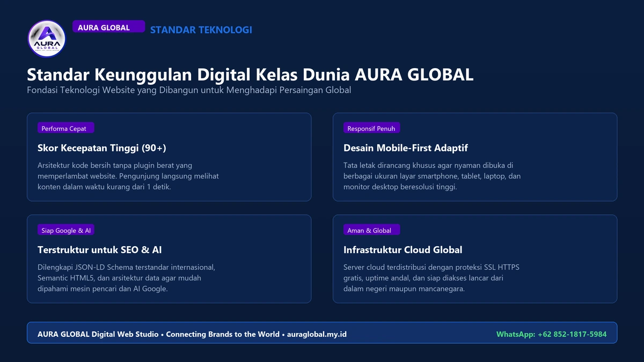Click the Server cloud terdistribusi description
The height and width of the screenshot is (362, 644).
click(x=431, y=278)
